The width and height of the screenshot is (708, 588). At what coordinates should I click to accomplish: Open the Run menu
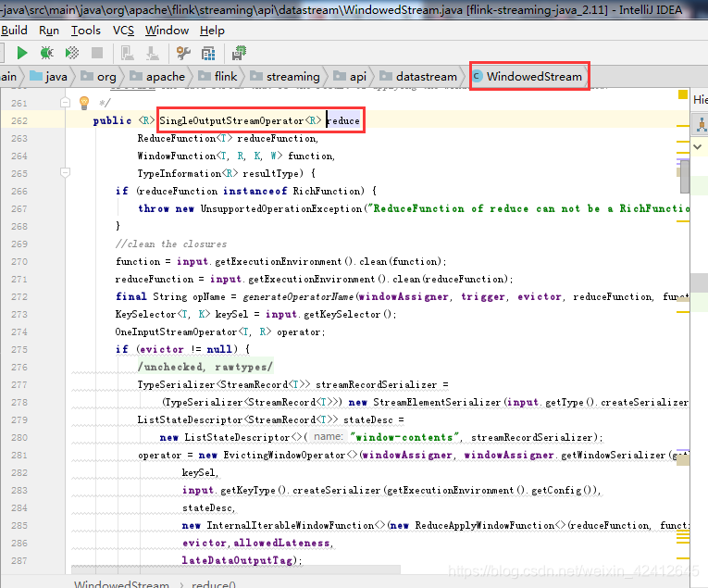(49, 31)
